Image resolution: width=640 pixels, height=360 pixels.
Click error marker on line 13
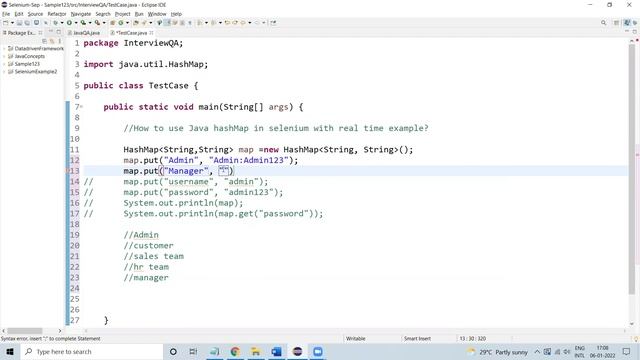pos(67,171)
